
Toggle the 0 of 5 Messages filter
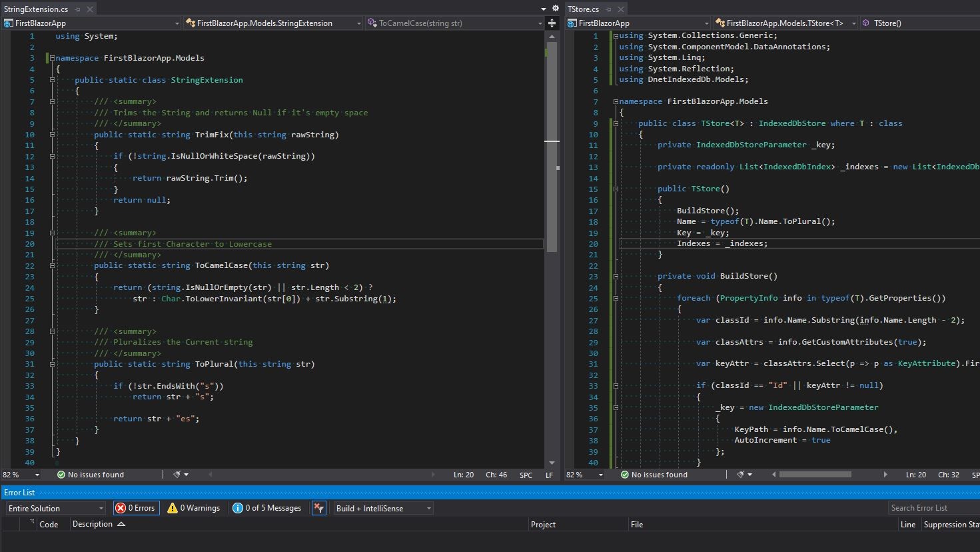coord(267,508)
